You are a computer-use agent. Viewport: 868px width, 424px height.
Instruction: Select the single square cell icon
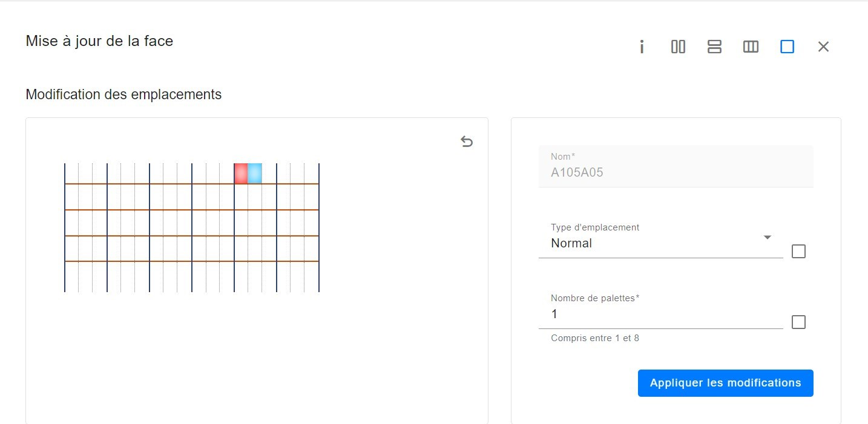pyautogui.click(x=787, y=47)
